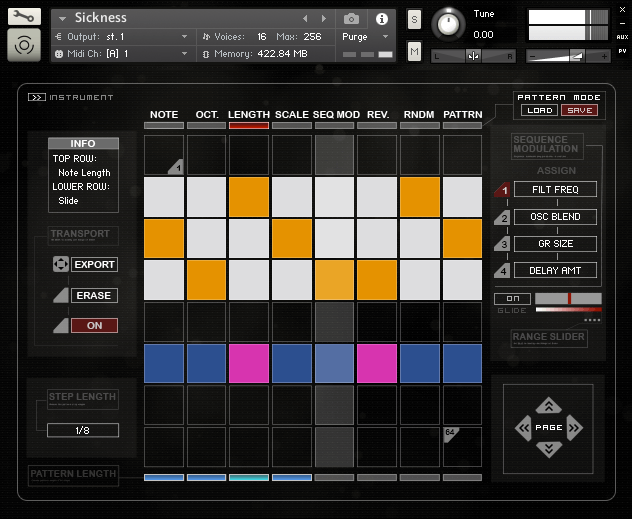Mute the instrument with M button
This screenshot has width=632, height=519.
point(414,52)
